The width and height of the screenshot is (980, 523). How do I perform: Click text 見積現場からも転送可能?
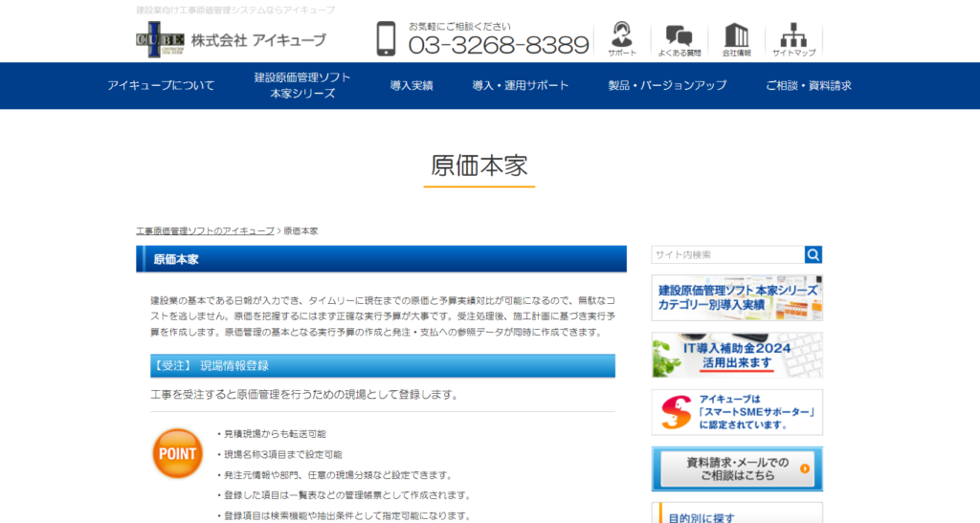[275, 434]
